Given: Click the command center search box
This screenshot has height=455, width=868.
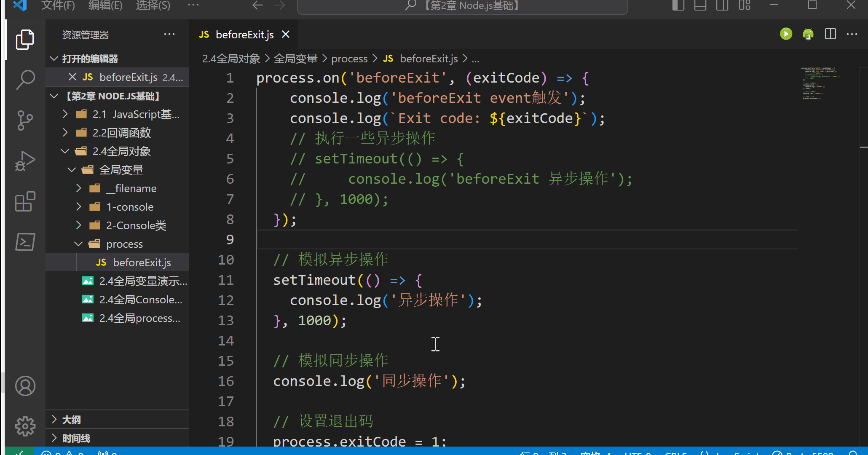Looking at the screenshot, I should [x=462, y=5].
